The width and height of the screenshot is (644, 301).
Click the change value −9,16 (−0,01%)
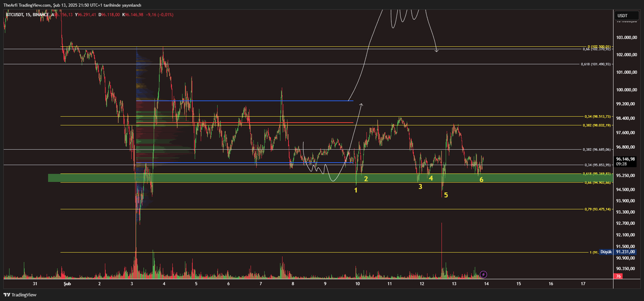coord(159,15)
